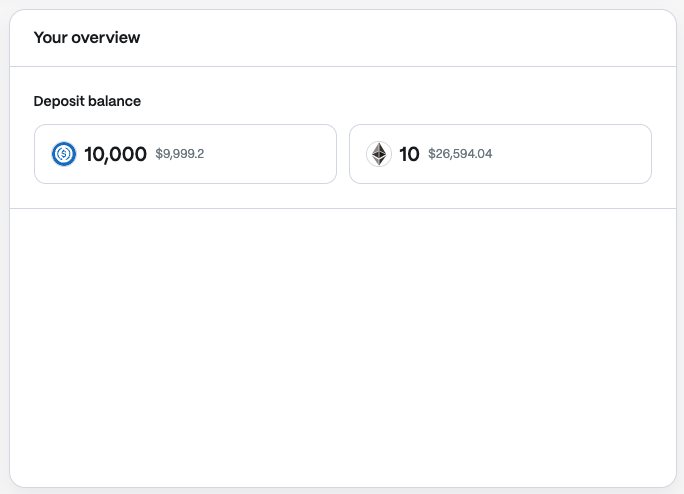Click the USDC coin icon

(64, 154)
